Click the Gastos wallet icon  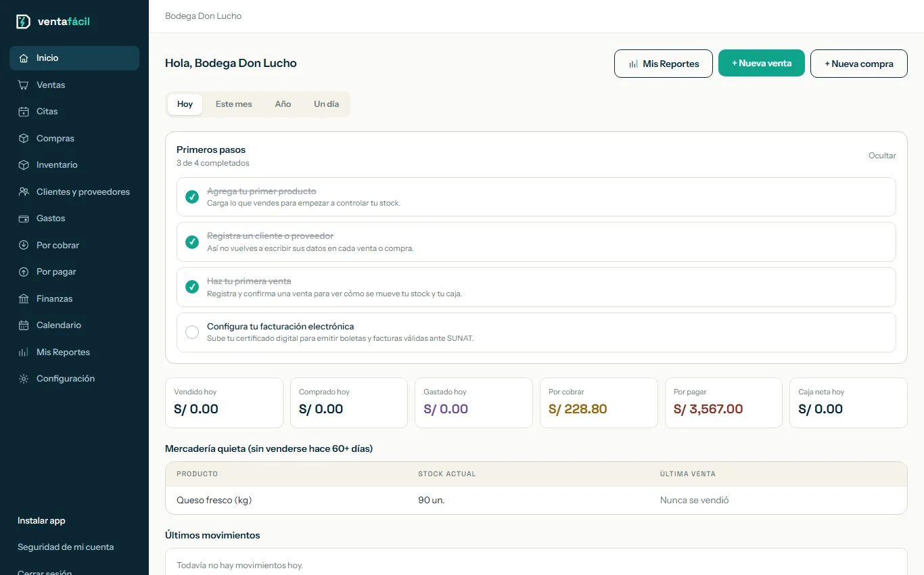(24, 218)
